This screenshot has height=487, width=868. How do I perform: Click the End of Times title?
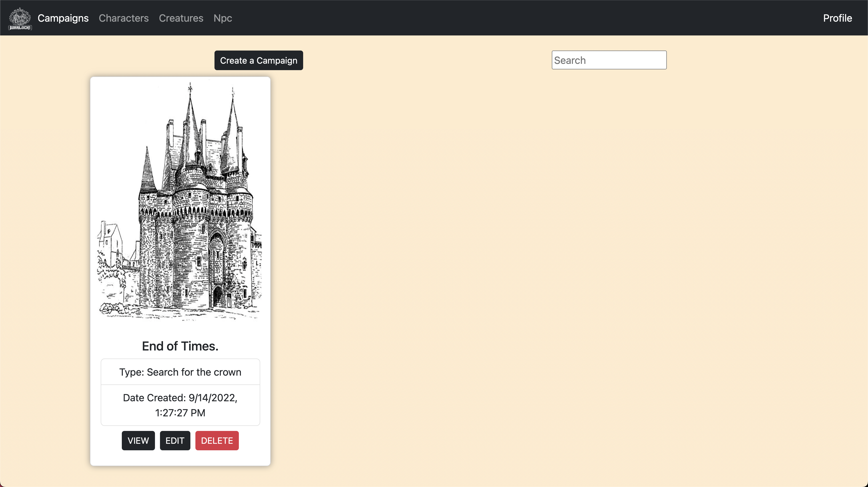coord(180,346)
